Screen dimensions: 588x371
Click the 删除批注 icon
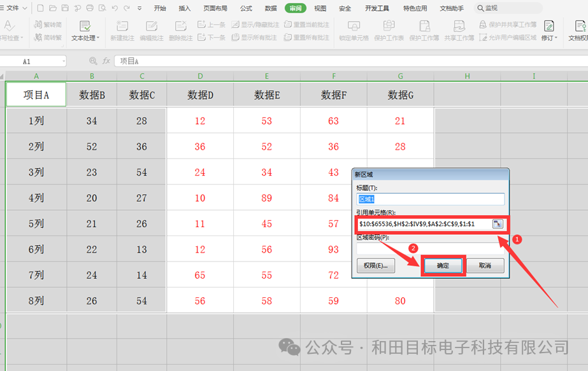pyautogui.click(x=181, y=26)
